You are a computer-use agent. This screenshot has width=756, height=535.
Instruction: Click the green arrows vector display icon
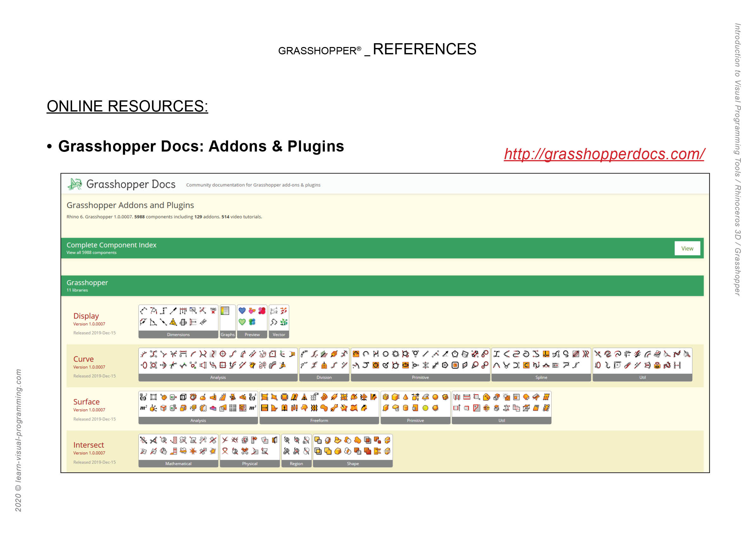[284, 322]
